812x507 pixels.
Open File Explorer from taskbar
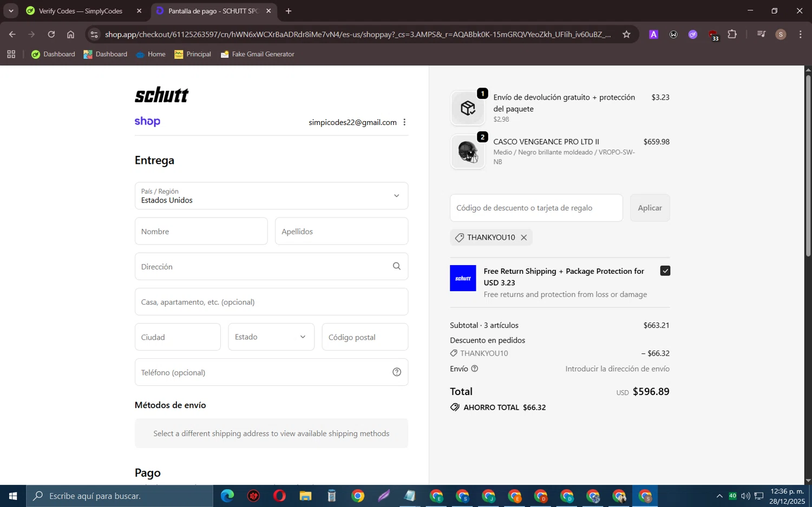pos(305,496)
